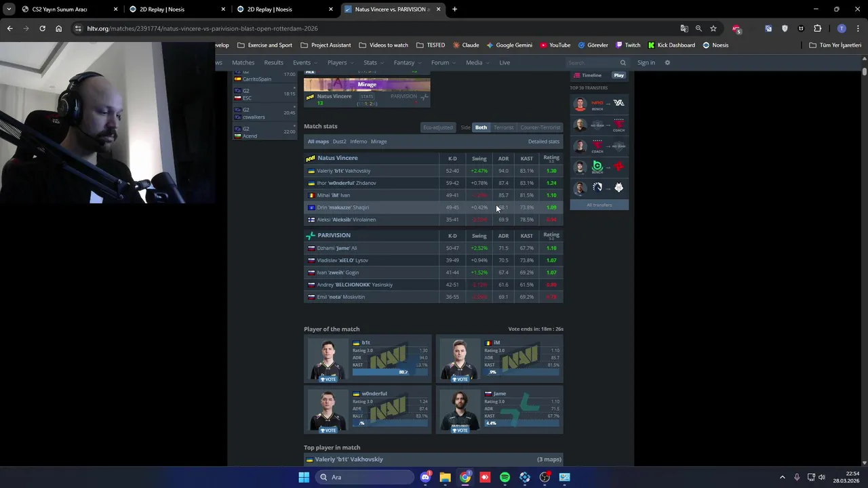This screenshot has width=868, height=488.
Task: Open the G2 vs Acend upcoming match
Action: click(x=264, y=131)
